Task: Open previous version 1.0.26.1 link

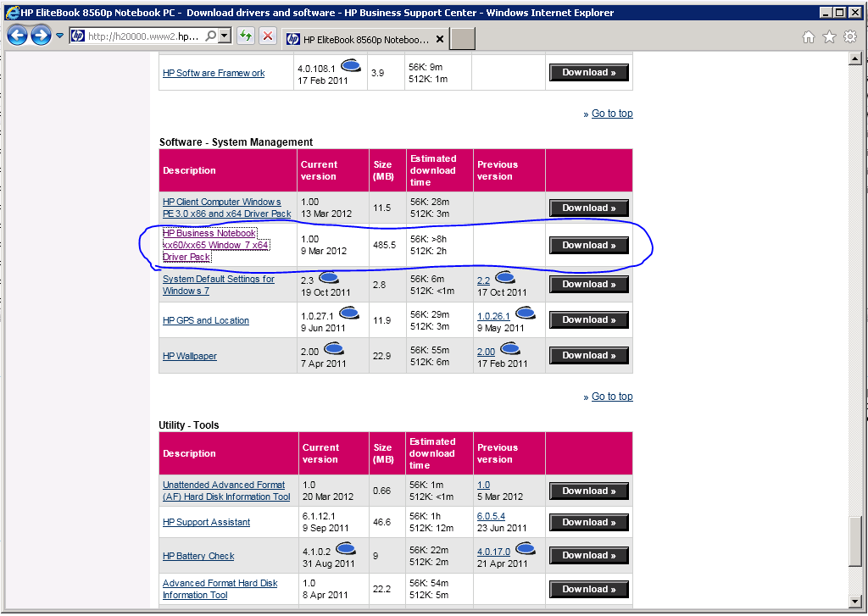Action: (x=493, y=317)
